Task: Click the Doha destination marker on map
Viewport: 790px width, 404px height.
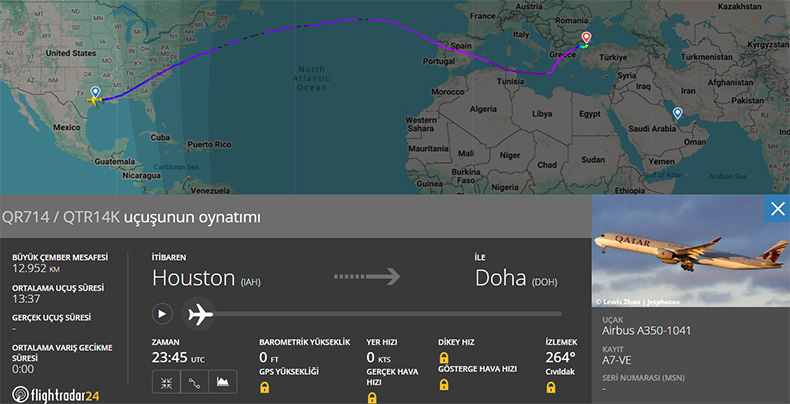Action: pyautogui.click(x=678, y=114)
